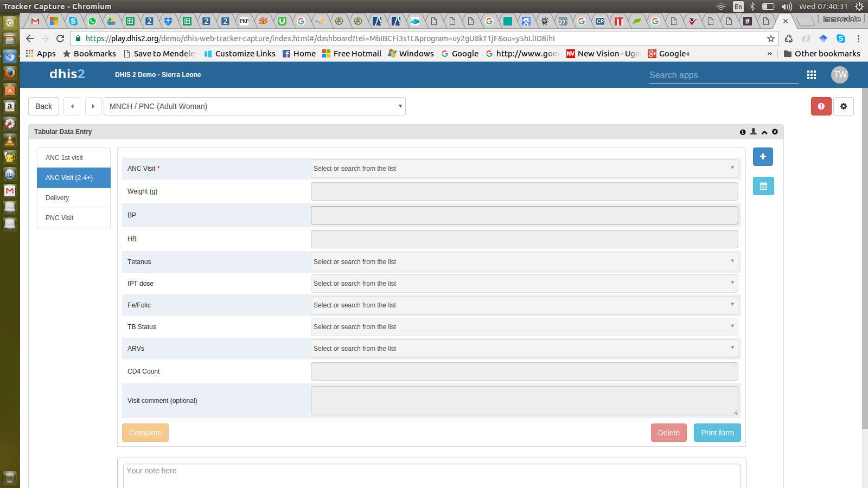The width and height of the screenshot is (868, 488).
Task: Open the VLC launcher icon
Action: (x=10, y=140)
